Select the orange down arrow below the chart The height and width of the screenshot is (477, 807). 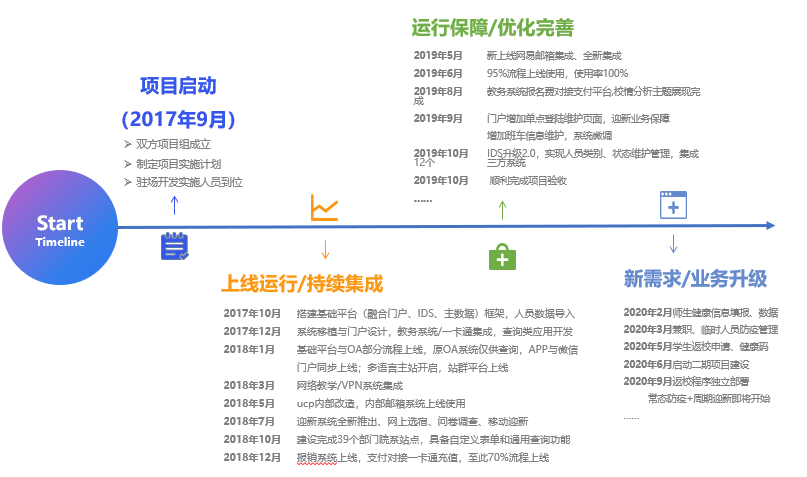325,248
